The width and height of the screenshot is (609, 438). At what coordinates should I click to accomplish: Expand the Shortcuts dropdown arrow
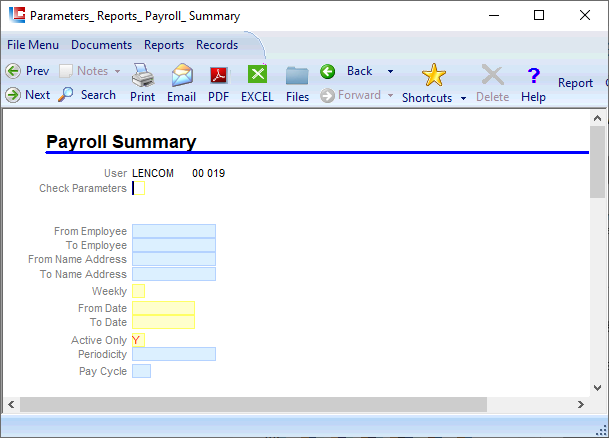(x=463, y=98)
